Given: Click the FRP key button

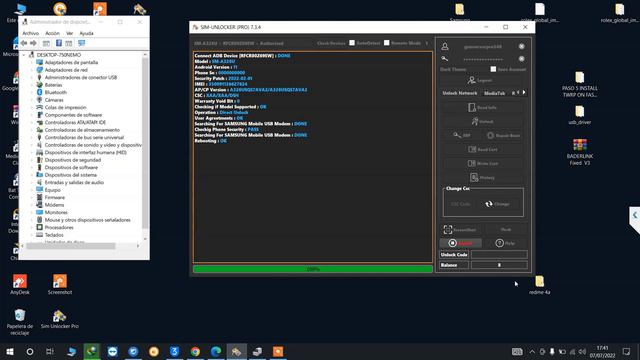Looking at the screenshot, I should click(x=462, y=135).
